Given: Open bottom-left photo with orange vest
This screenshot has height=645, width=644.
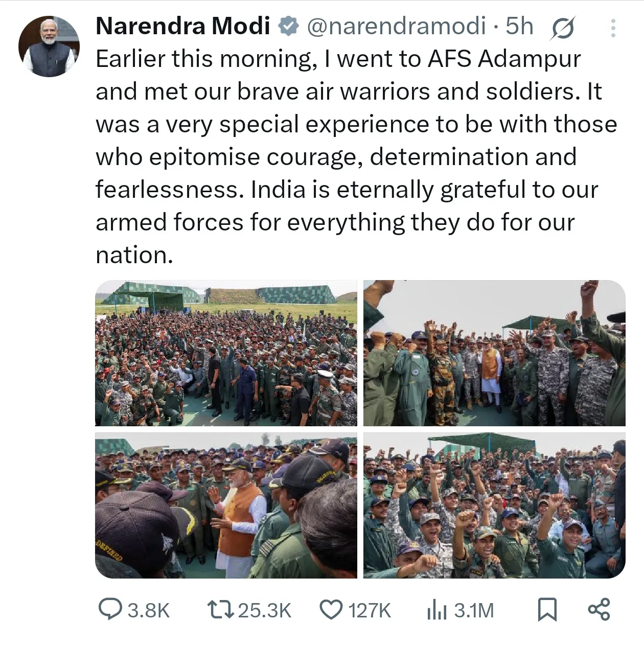Looking at the screenshot, I should (x=226, y=505).
